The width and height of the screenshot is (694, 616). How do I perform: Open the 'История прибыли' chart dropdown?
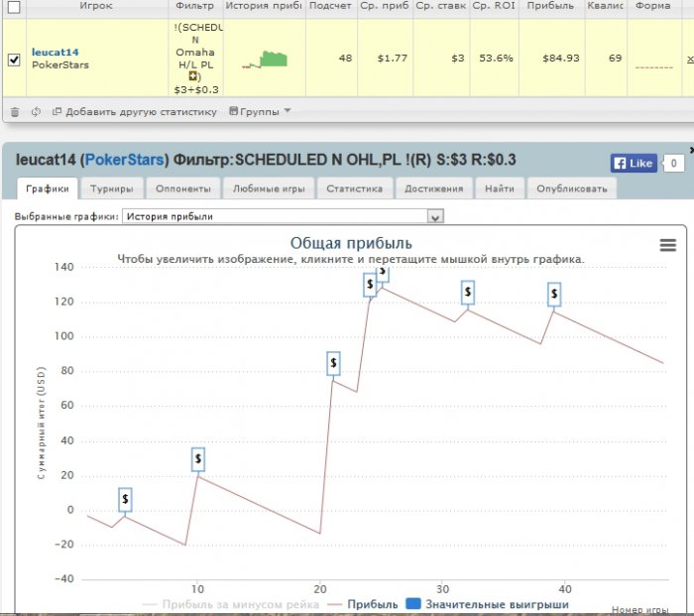pyautogui.click(x=282, y=216)
